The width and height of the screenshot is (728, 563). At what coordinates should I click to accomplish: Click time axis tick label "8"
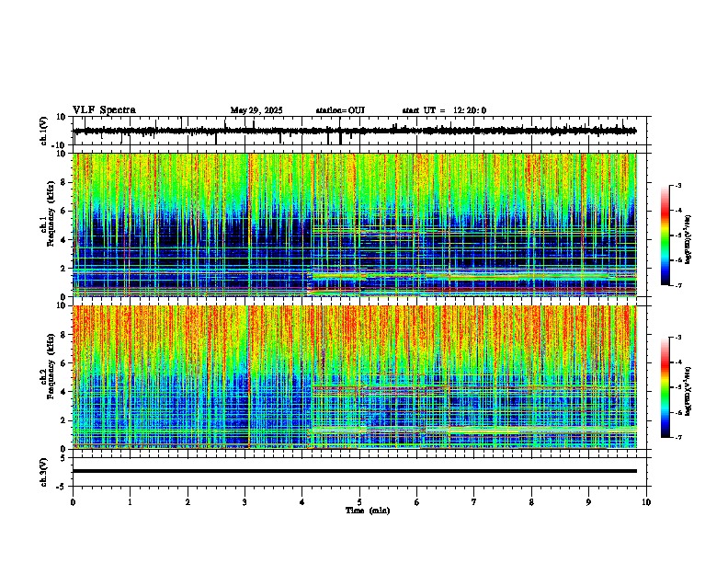pyautogui.click(x=531, y=502)
